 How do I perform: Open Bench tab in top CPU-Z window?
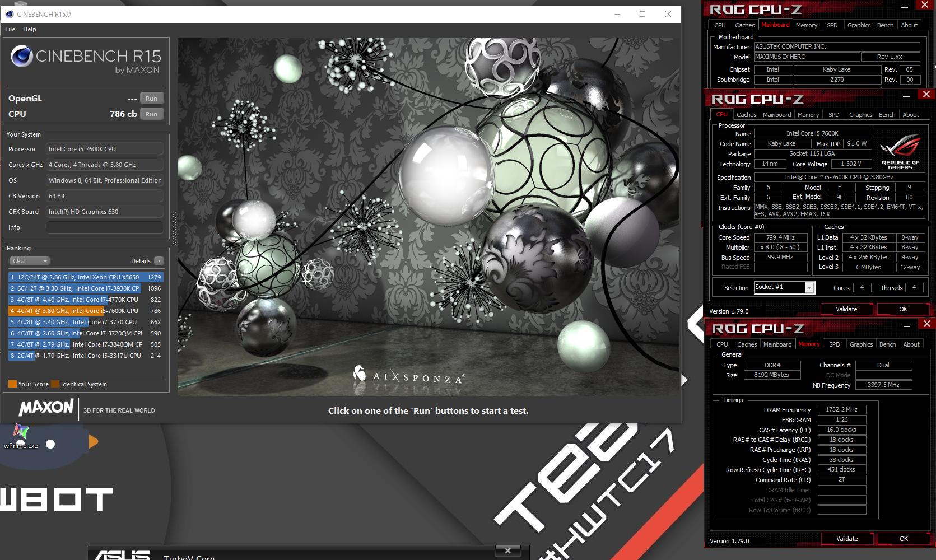click(x=885, y=25)
